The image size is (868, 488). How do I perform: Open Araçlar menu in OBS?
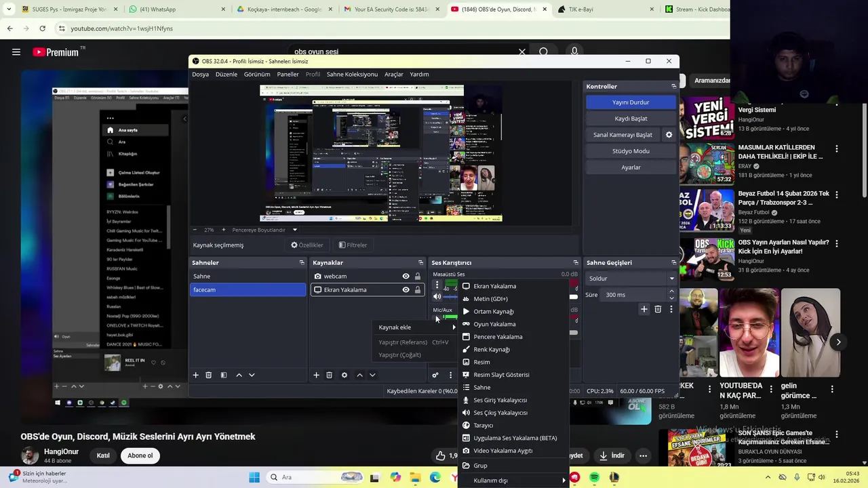click(x=394, y=75)
